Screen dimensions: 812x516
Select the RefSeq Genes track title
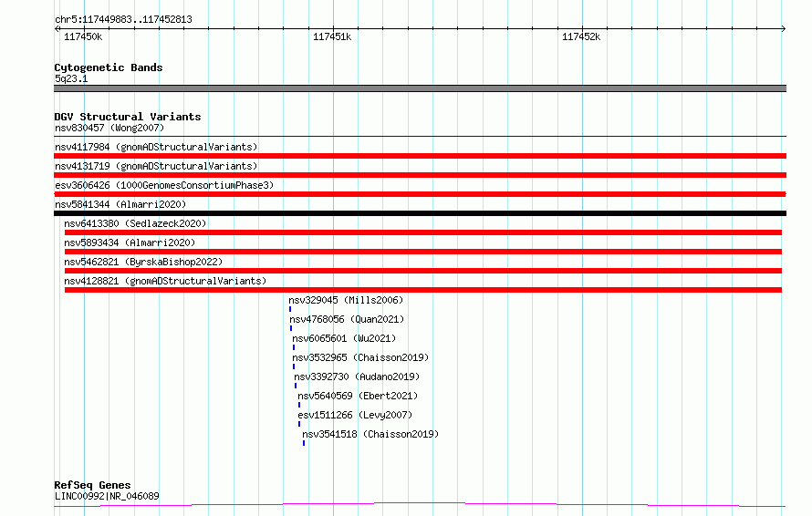coord(92,486)
